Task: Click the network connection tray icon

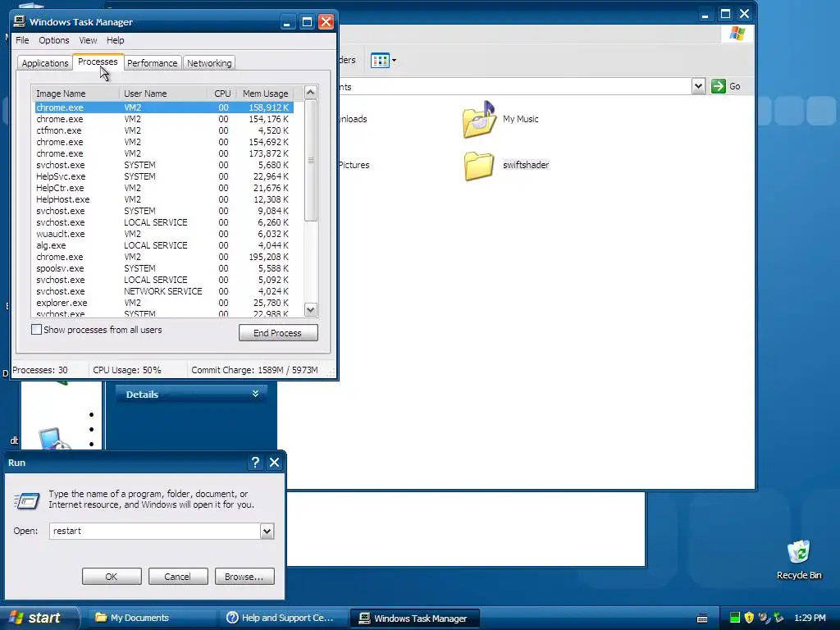Action: [x=778, y=618]
